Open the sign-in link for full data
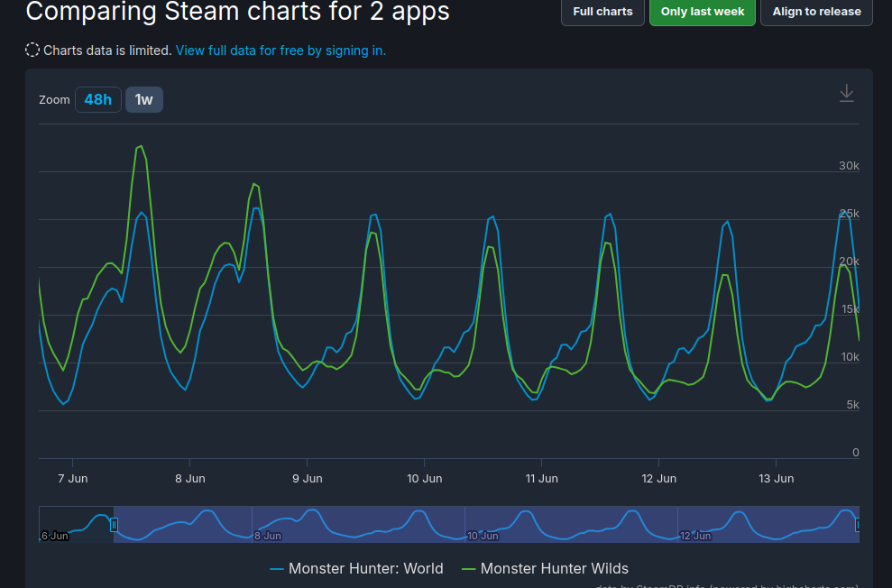This screenshot has height=588, width=892. pyautogui.click(x=280, y=51)
